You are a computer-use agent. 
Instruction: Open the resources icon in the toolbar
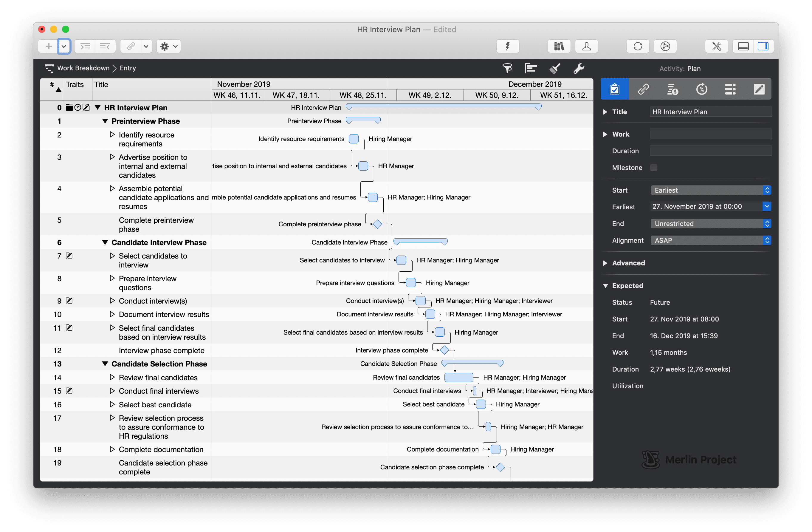pyautogui.click(x=586, y=46)
